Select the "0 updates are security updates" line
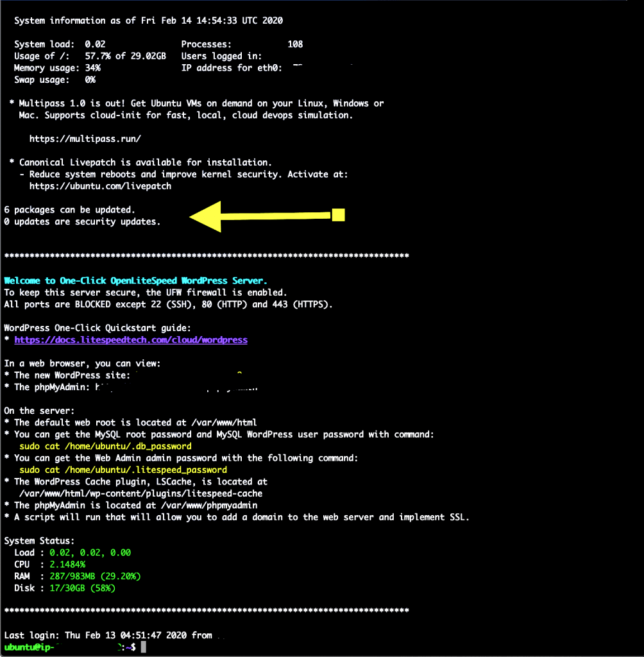This screenshot has height=657, width=644. coord(82,222)
